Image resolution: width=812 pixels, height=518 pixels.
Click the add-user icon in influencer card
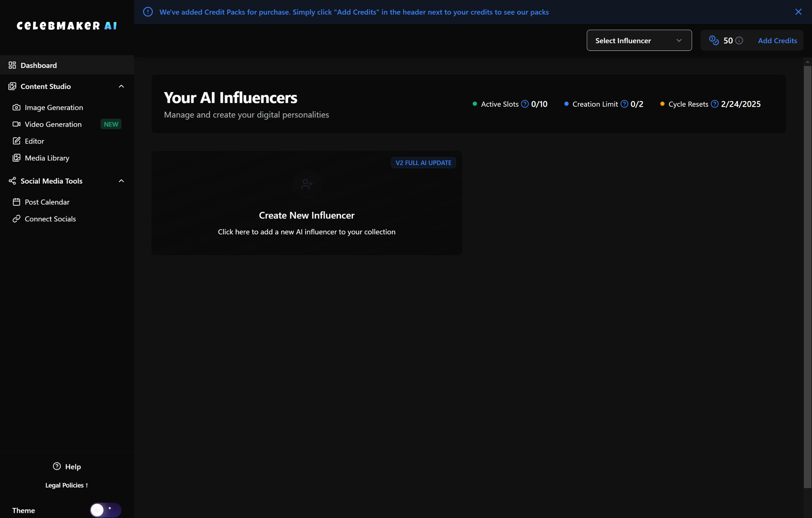pyautogui.click(x=307, y=184)
